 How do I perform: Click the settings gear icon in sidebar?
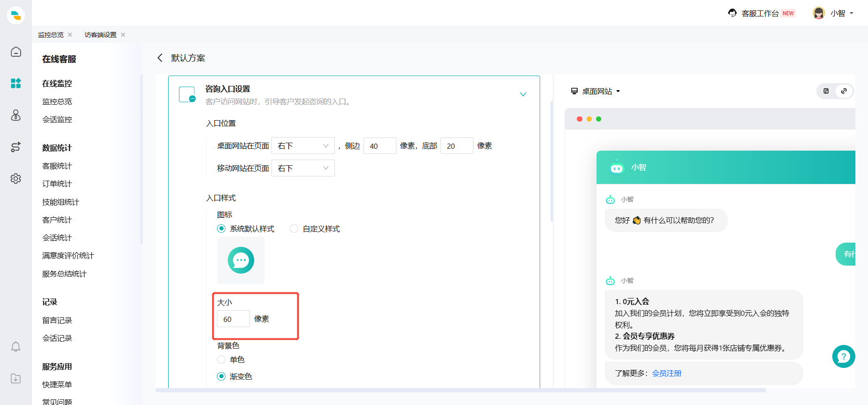point(16,179)
